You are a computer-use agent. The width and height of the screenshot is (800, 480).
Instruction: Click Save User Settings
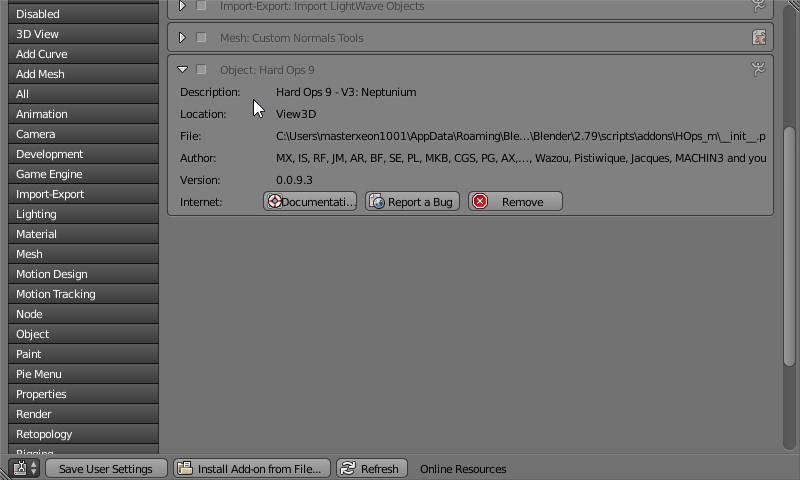pos(105,468)
